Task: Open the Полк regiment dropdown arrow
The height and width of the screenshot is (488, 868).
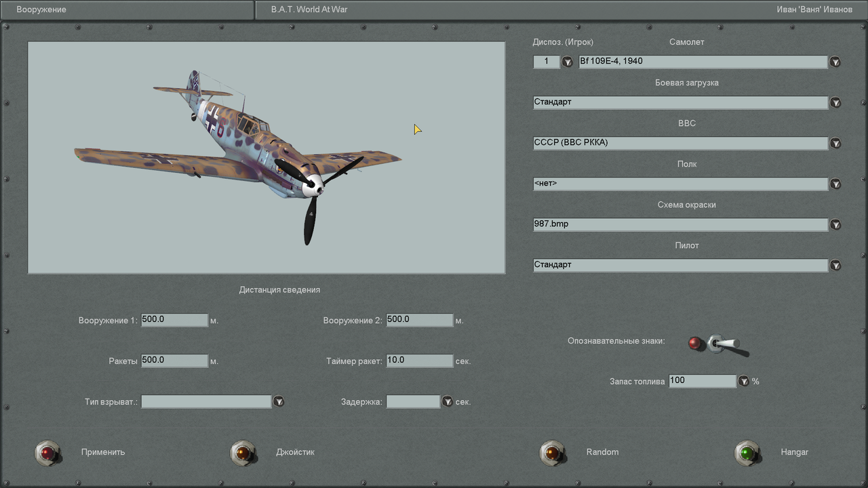Action: [835, 184]
